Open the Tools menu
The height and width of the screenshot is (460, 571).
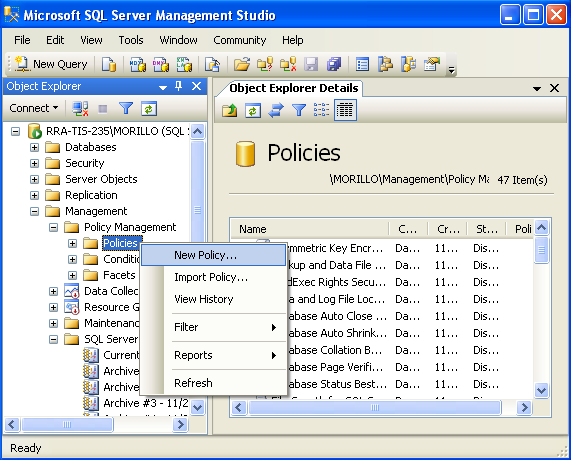pos(131,40)
